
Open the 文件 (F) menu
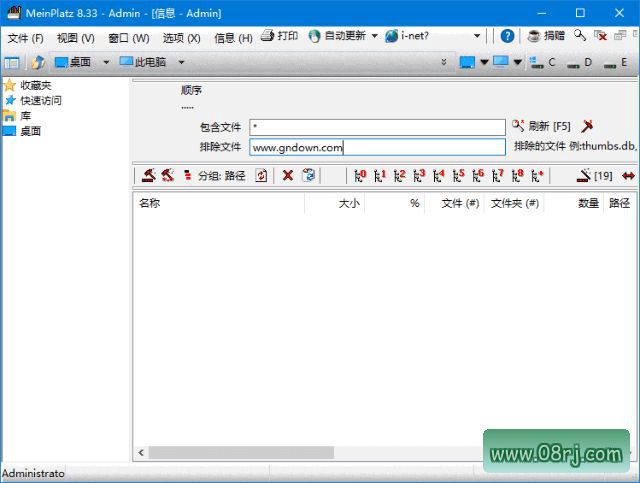point(25,38)
